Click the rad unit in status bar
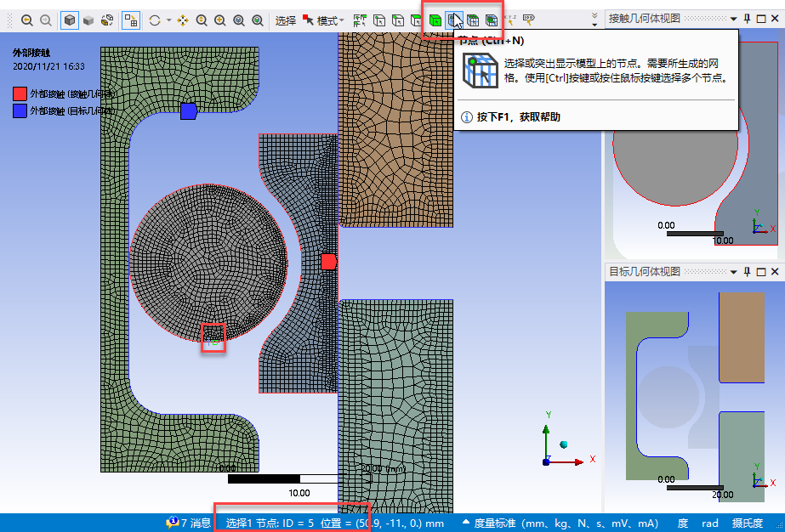Image resolution: width=785 pixels, height=532 pixels. point(710,524)
